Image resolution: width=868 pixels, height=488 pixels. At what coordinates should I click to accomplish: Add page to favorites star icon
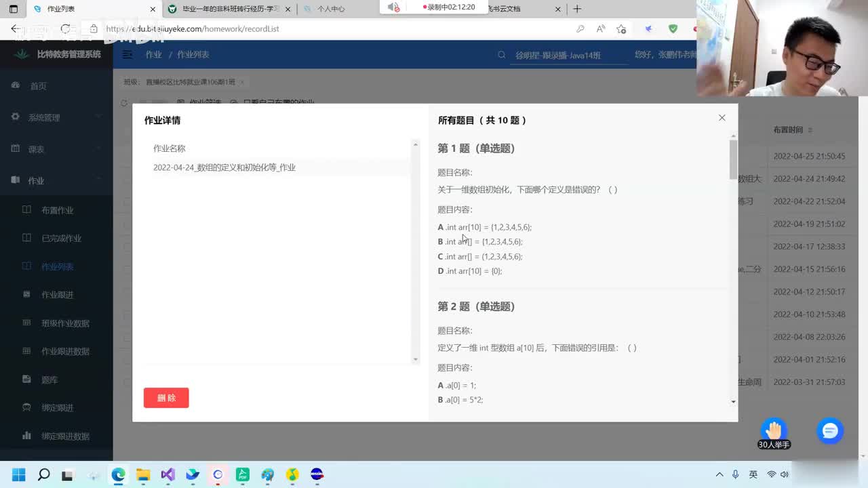tap(621, 28)
